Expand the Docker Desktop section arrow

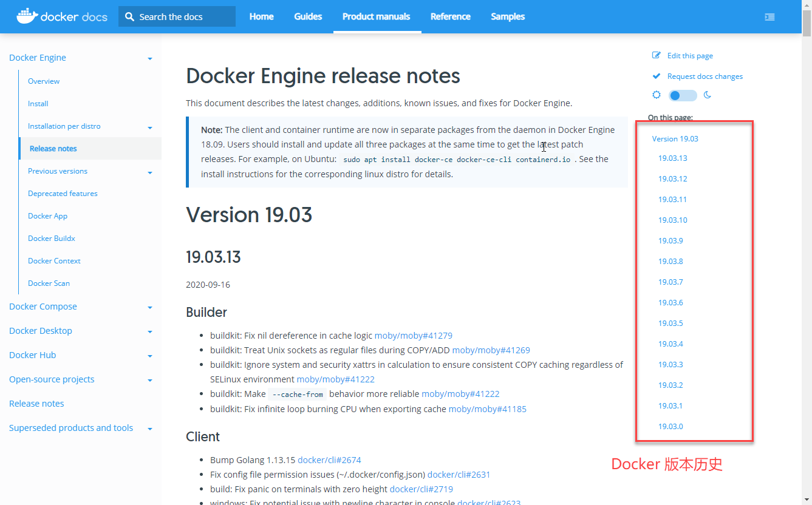[150, 332]
